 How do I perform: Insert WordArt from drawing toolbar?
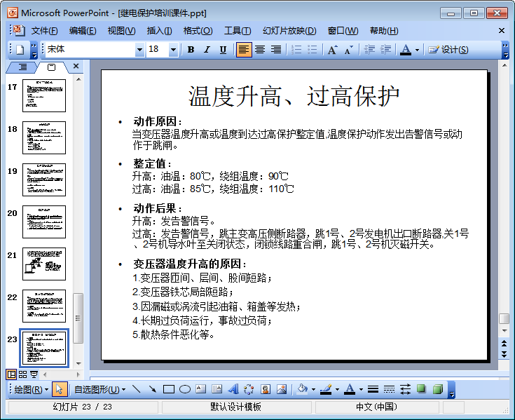(x=233, y=389)
